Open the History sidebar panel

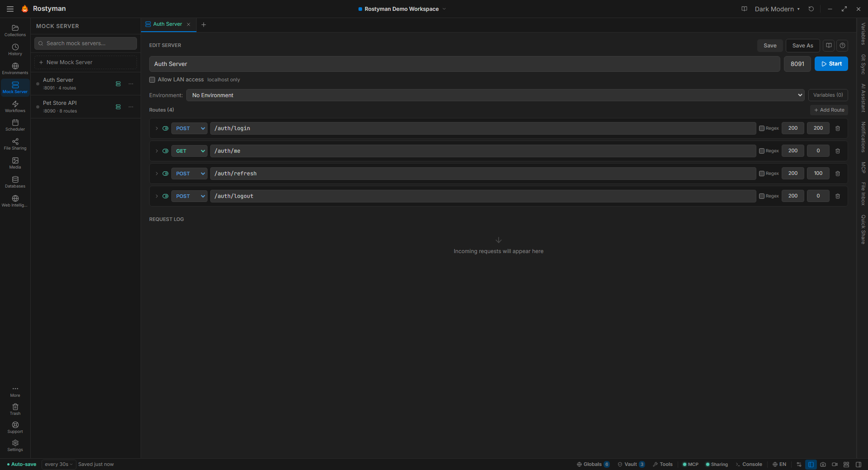point(15,49)
